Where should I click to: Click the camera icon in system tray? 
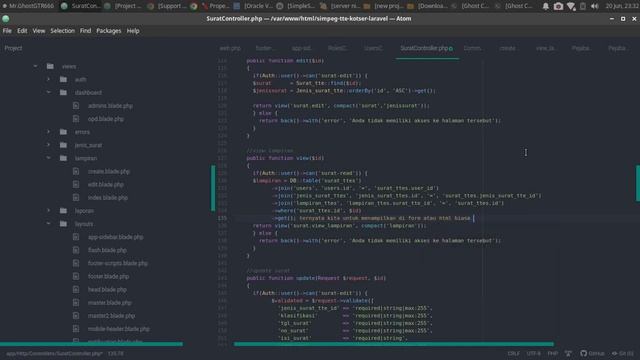coord(558,6)
